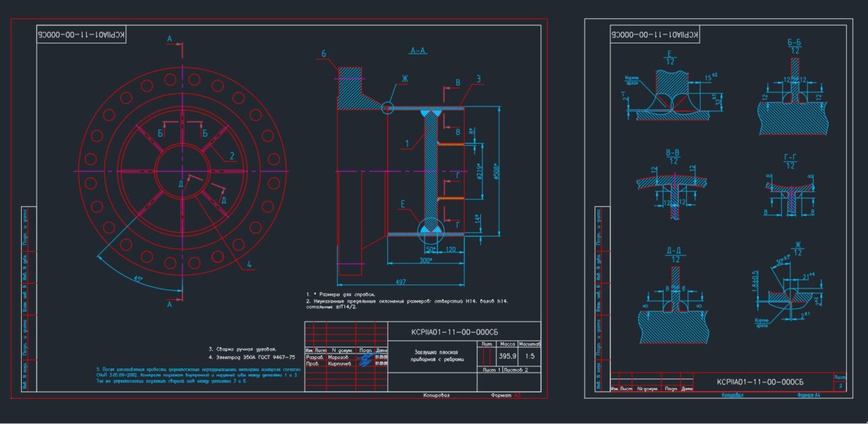This screenshot has height=424, width=868.
Task: Click the Г-Г section detail title
Action: pos(790,157)
